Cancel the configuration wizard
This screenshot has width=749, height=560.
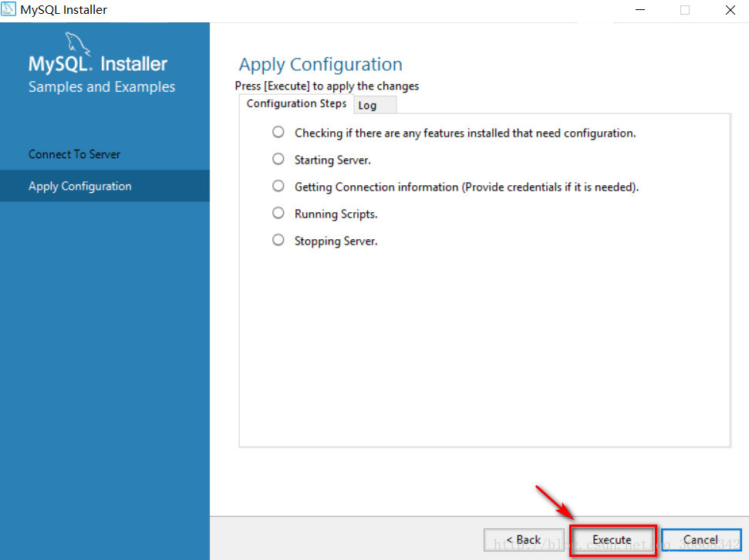click(701, 540)
